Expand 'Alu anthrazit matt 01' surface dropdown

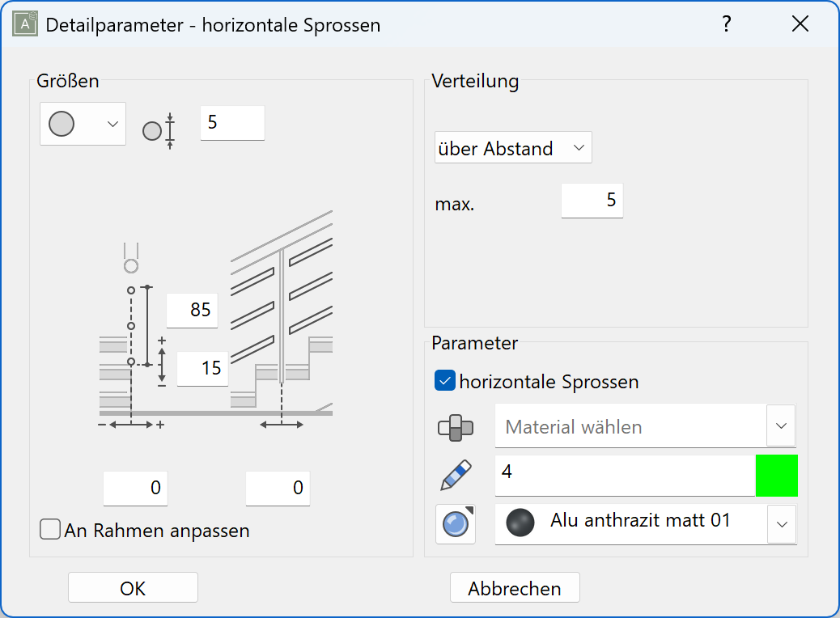[781, 524]
